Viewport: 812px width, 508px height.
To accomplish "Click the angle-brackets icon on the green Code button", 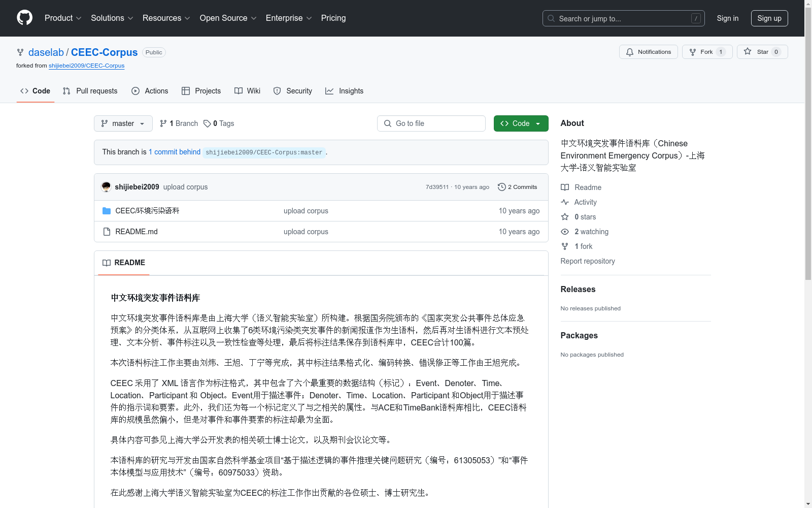I will (x=504, y=123).
